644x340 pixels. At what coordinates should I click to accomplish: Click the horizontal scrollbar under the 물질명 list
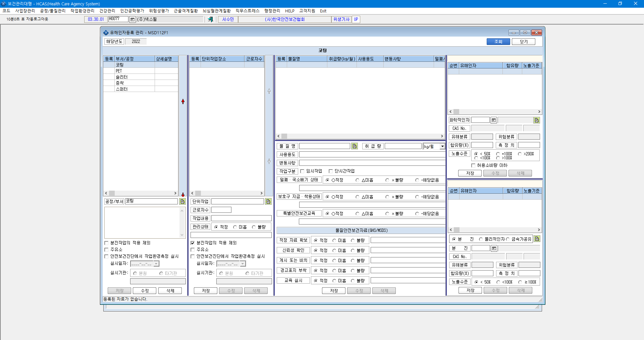tap(360, 136)
